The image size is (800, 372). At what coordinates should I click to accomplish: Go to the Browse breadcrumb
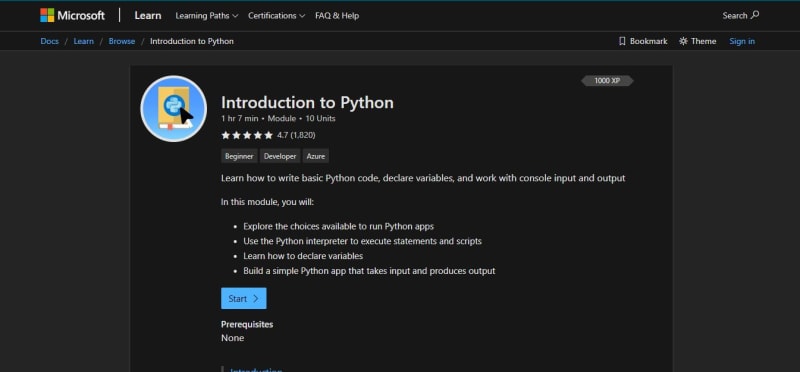pyautogui.click(x=122, y=41)
